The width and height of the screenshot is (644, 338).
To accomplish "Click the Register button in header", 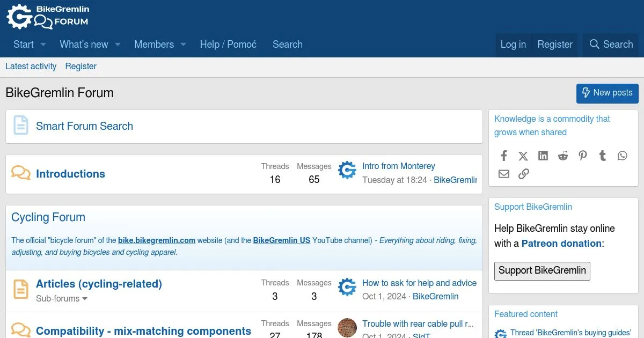I will (555, 45).
